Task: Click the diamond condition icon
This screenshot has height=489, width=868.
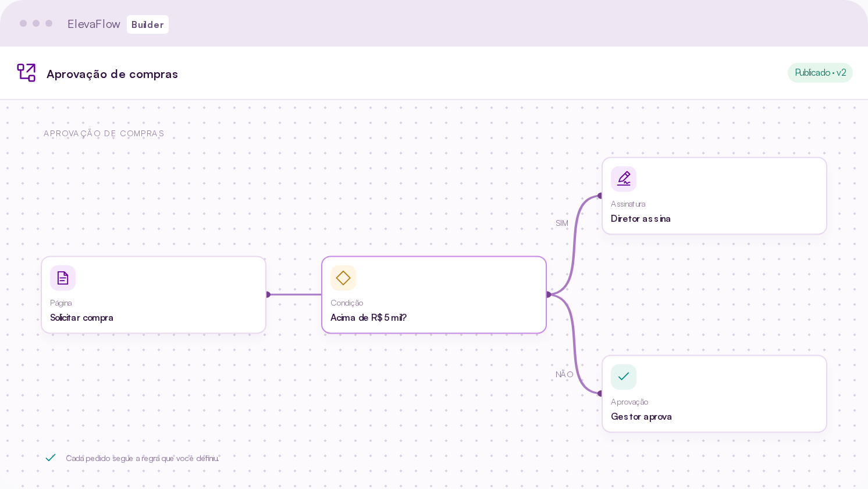Action: (x=343, y=278)
